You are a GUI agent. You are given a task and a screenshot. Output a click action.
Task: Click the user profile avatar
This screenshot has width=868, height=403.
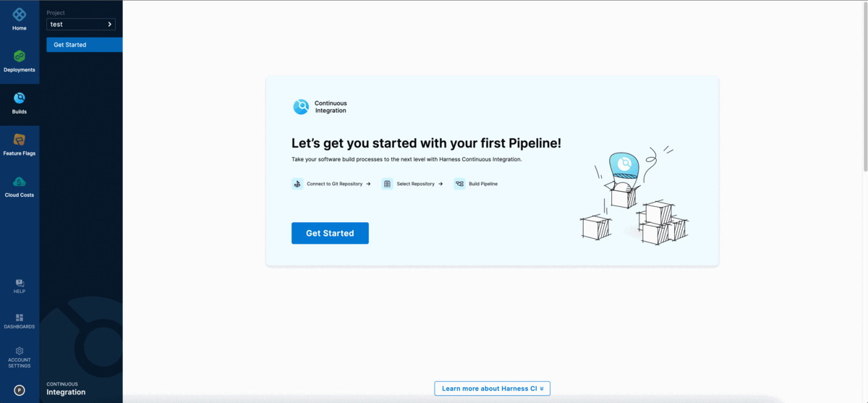click(x=20, y=390)
